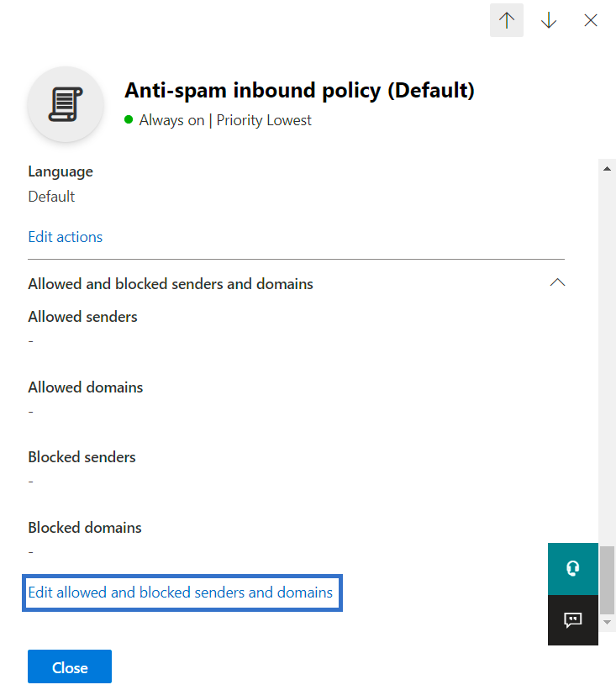Click the downward navigation arrow
The width and height of the screenshot is (616, 690).
(x=548, y=19)
